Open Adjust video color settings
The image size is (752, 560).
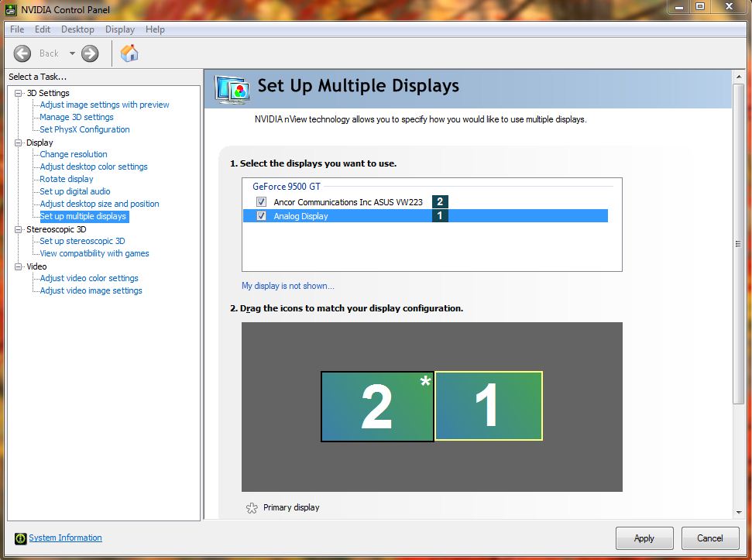[89, 278]
